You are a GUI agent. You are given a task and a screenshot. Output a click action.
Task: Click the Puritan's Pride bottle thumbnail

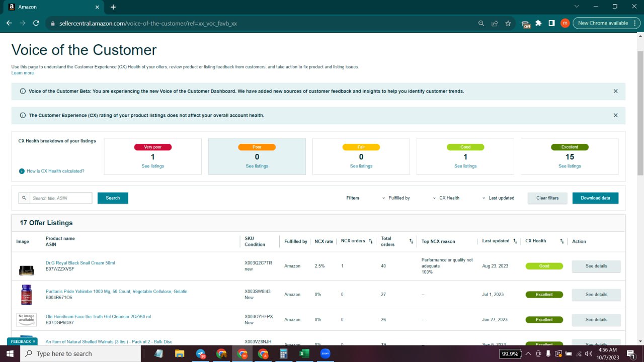[26, 295]
